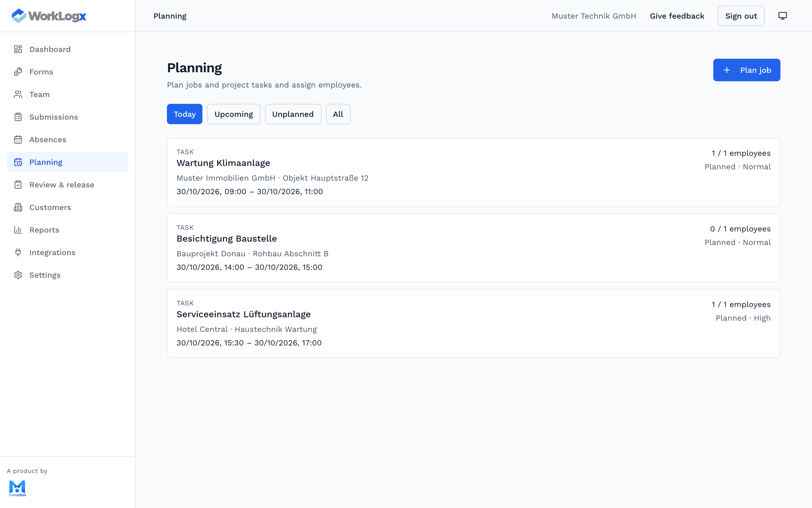Click the Customers building icon
This screenshot has width=812, height=508.
(x=18, y=207)
